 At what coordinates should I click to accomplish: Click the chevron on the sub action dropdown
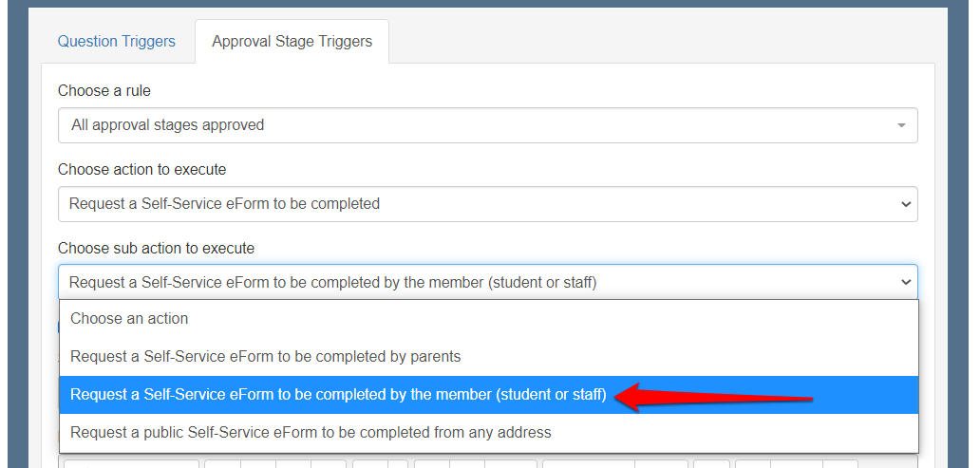[x=905, y=282]
